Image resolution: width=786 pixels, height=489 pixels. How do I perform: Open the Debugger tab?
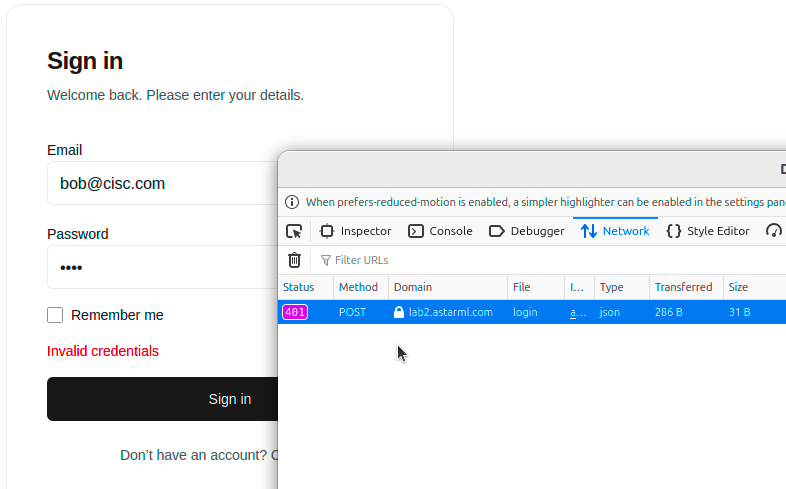[526, 231]
